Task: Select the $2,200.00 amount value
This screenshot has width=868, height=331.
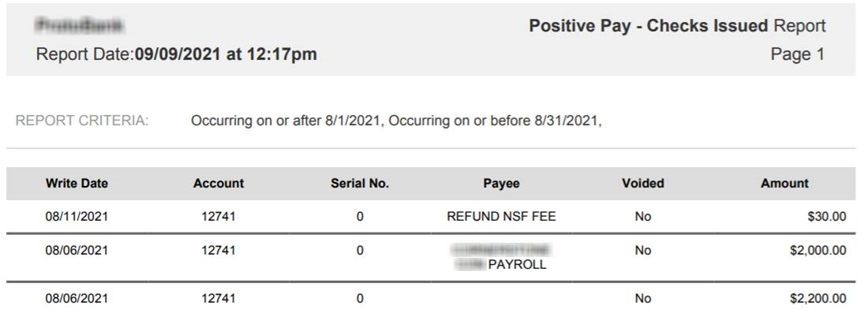Action: [818, 299]
